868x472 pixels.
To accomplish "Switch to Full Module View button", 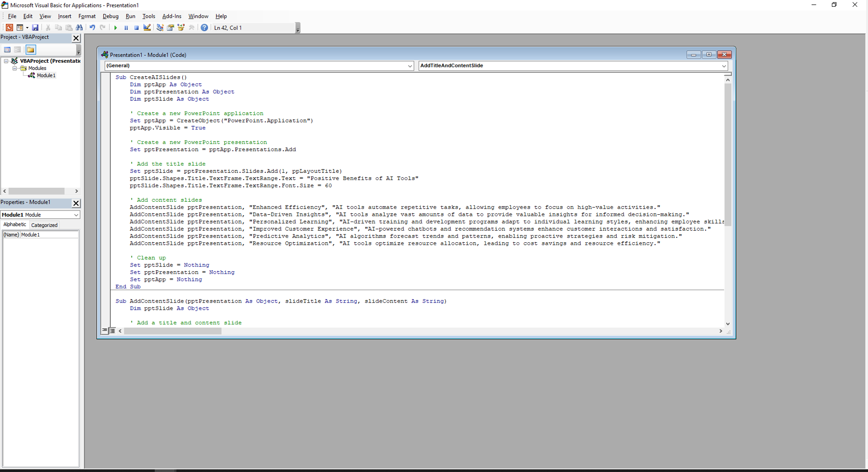I will [112, 331].
